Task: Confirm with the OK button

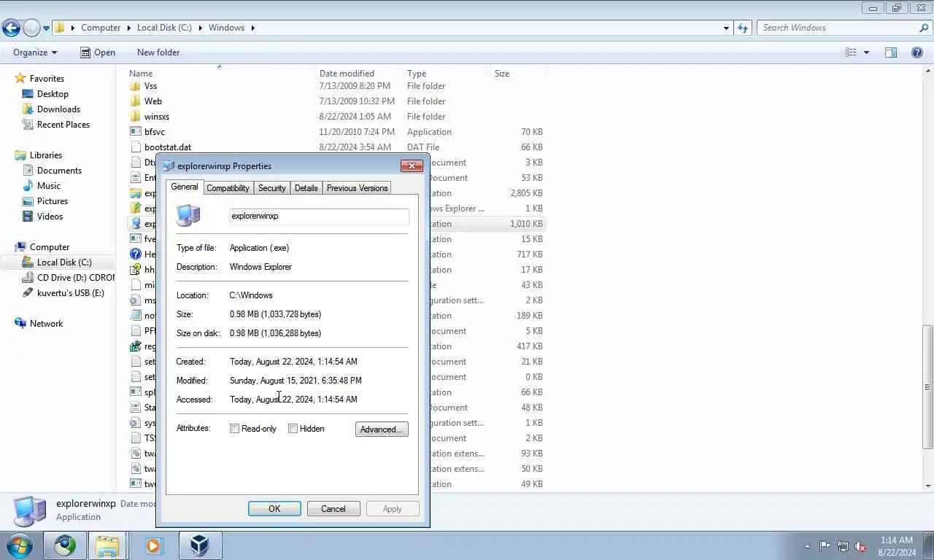Action: tap(274, 509)
